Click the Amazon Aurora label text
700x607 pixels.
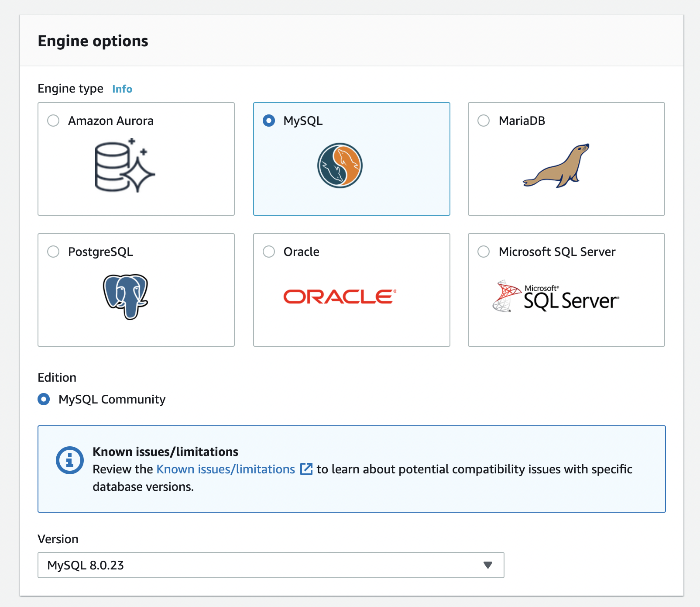(111, 121)
